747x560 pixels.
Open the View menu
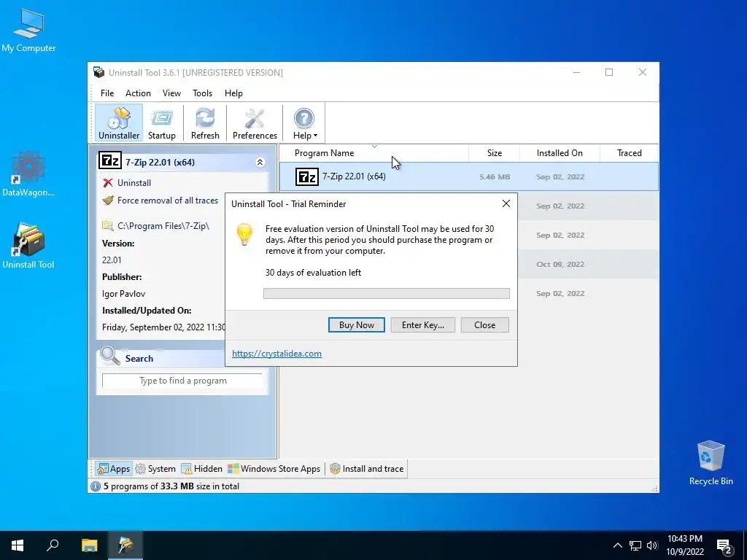point(171,93)
